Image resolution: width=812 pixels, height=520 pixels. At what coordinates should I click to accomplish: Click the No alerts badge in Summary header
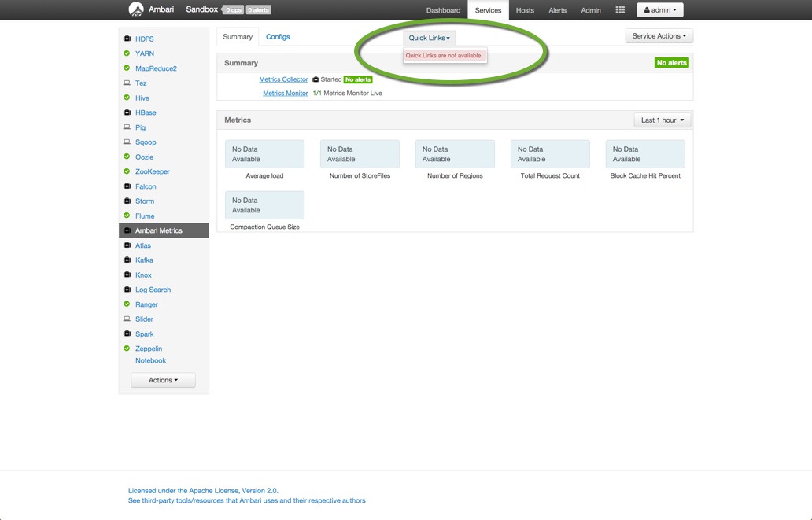(x=671, y=62)
